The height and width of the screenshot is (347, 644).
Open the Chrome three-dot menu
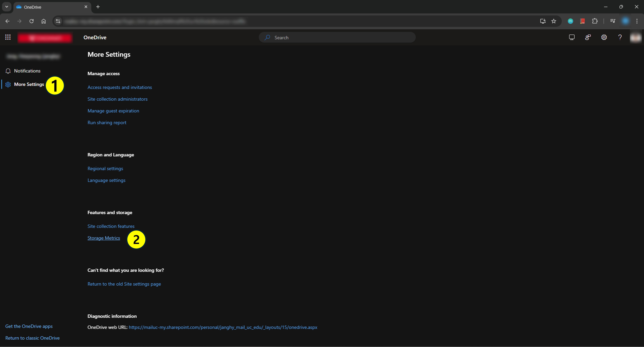tap(637, 21)
